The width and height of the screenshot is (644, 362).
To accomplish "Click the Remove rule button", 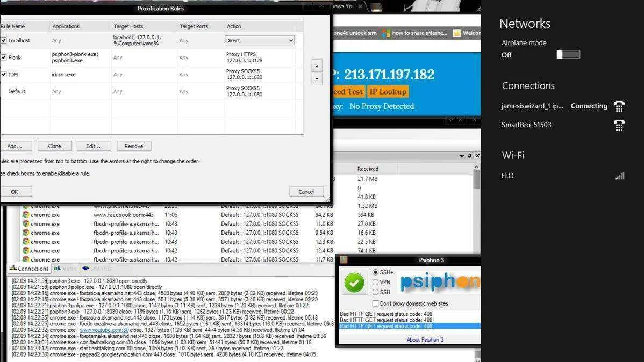I will pos(134,146).
